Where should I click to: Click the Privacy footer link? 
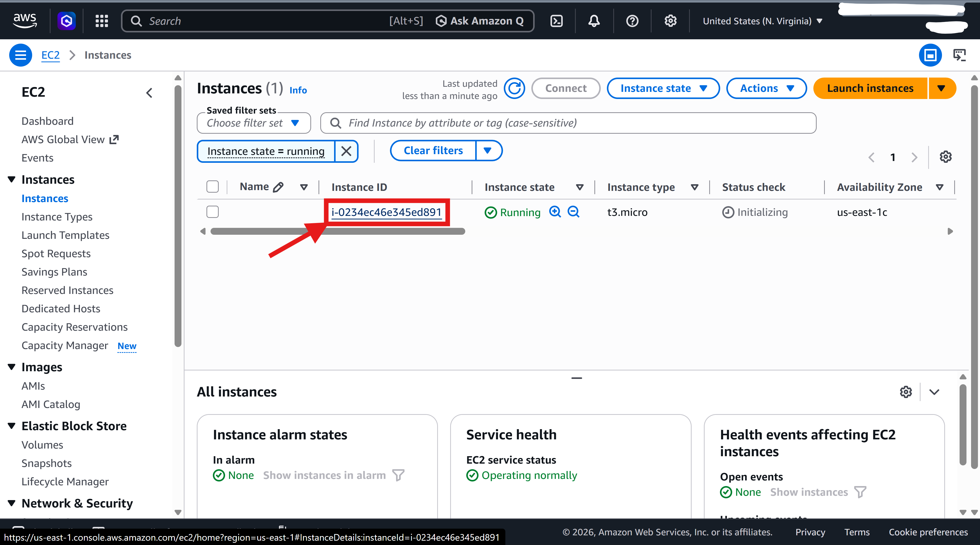click(810, 532)
